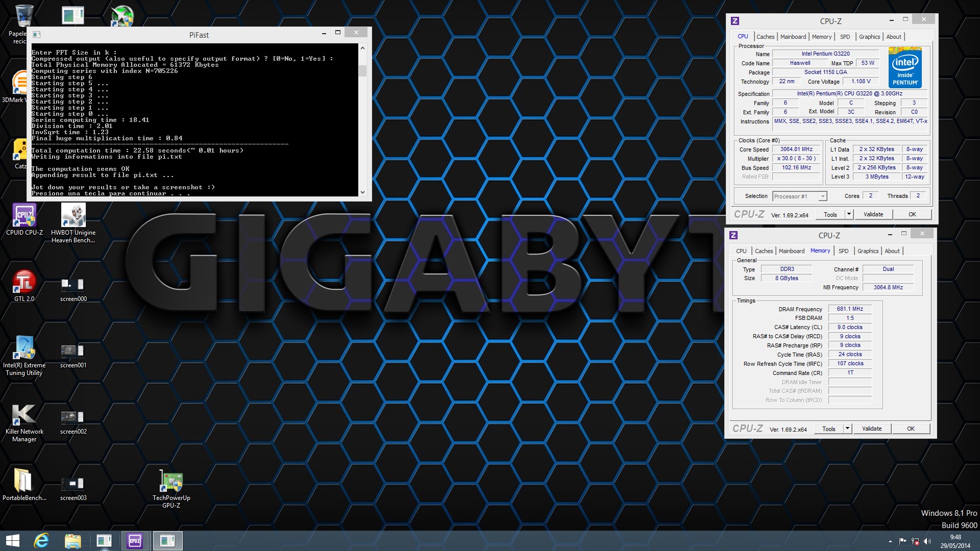
Task: Switch to About tab in the upper CPU-Z window
Action: coord(894,37)
